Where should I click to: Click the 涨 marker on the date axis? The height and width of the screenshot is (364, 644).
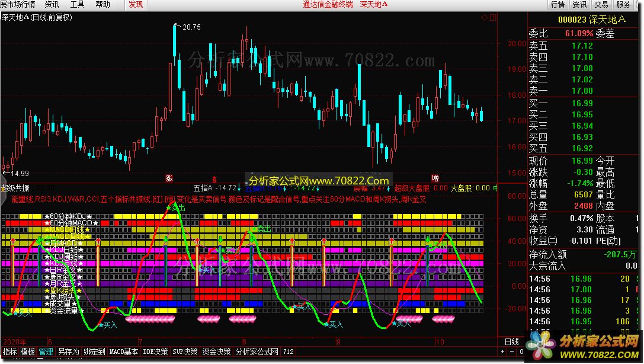point(169,178)
